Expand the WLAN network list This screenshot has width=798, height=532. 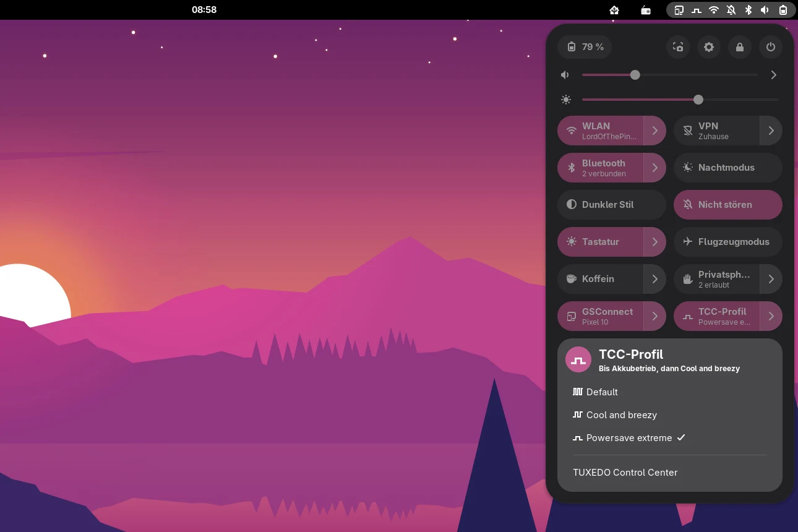click(x=655, y=131)
